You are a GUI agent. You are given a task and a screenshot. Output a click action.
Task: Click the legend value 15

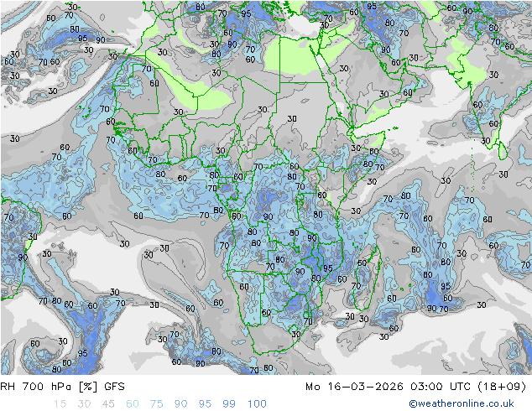pos(60,404)
